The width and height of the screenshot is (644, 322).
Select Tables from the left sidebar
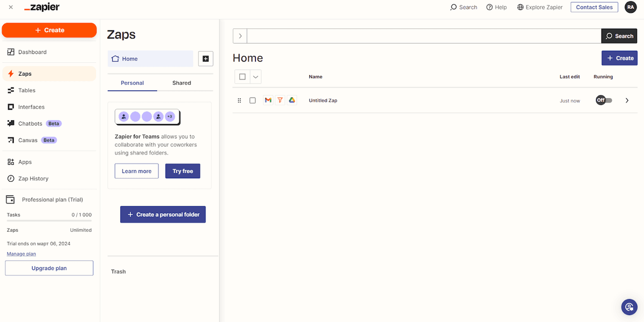click(x=26, y=90)
